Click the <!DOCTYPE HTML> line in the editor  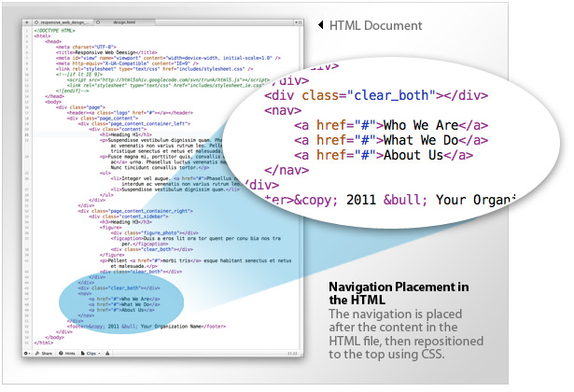click(54, 31)
